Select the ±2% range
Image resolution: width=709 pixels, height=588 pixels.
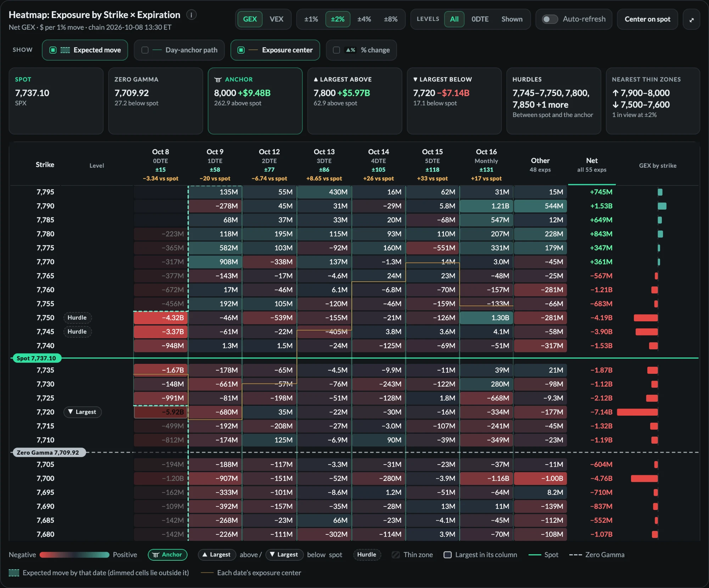338,19
